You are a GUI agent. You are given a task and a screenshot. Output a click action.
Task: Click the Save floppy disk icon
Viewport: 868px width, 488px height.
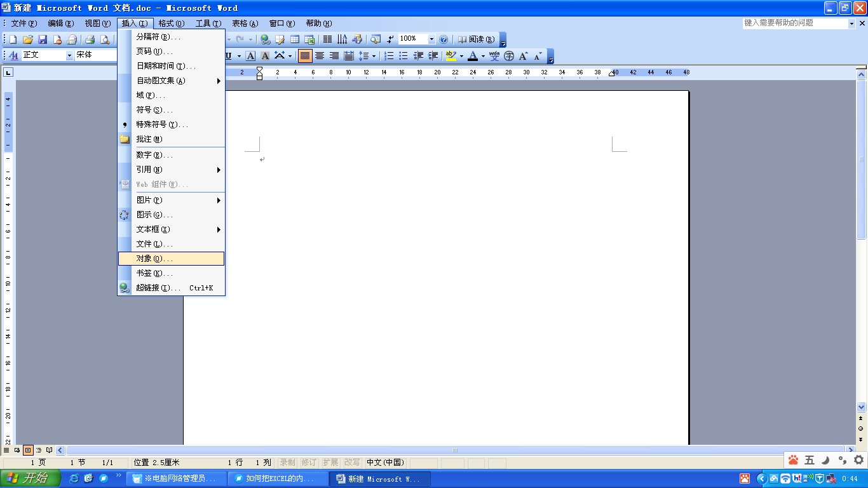pos(43,39)
